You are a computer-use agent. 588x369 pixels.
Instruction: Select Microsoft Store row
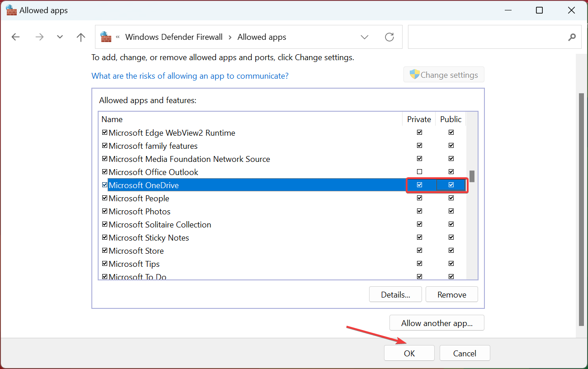tap(282, 251)
